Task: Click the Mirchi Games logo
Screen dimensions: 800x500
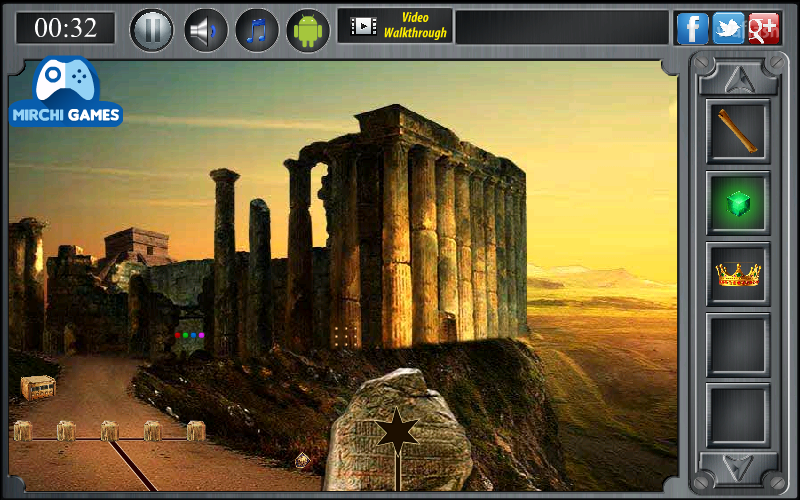Action: coord(66,91)
